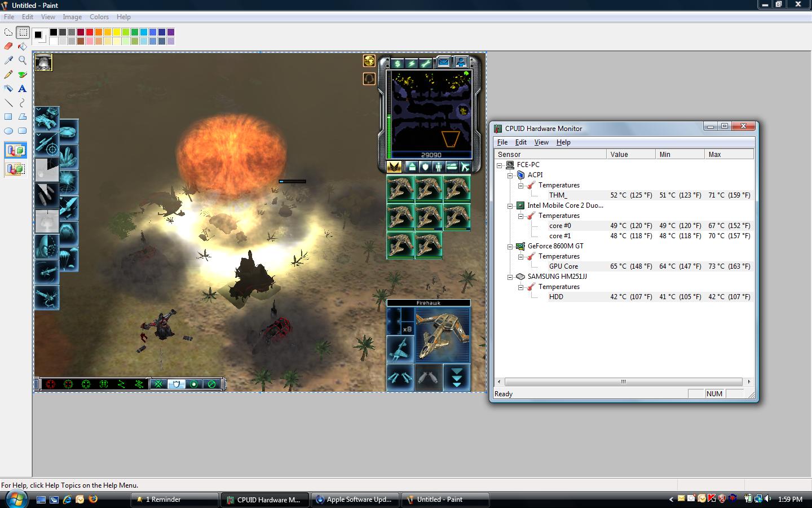This screenshot has width=812, height=508.
Task: Choose the Pencil tool in Paint
Action: pos(8,75)
